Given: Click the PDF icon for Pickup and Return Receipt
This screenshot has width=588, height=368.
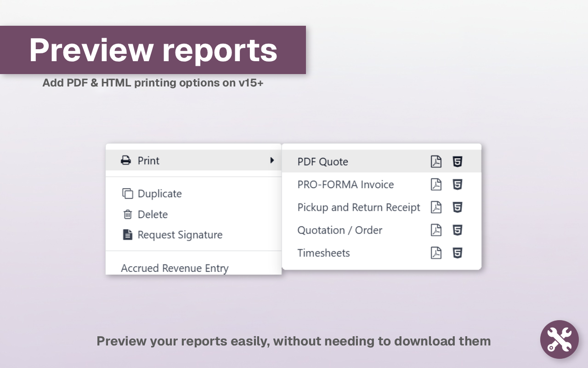Looking at the screenshot, I should [435, 207].
